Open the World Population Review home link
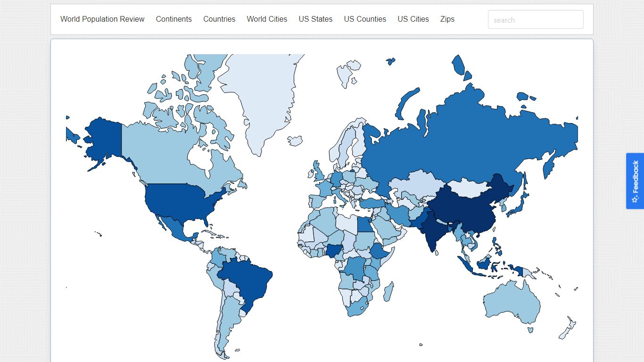This screenshot has width=644, height=362. point(102,19)
